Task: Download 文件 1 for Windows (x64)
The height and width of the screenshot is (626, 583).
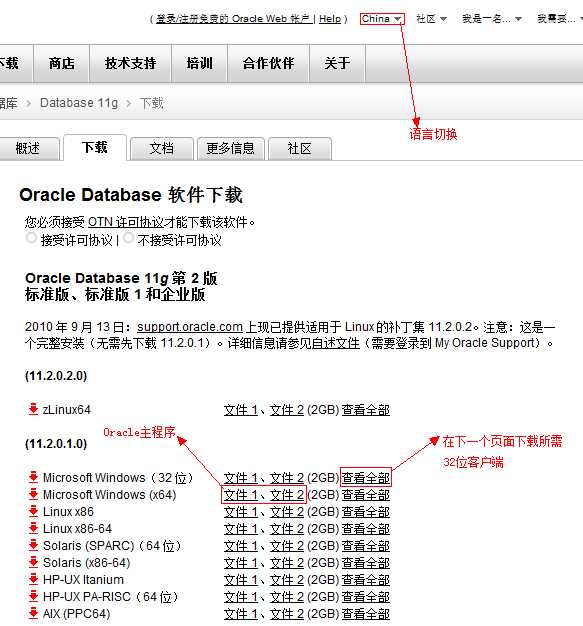Action: tap(241, 495)
